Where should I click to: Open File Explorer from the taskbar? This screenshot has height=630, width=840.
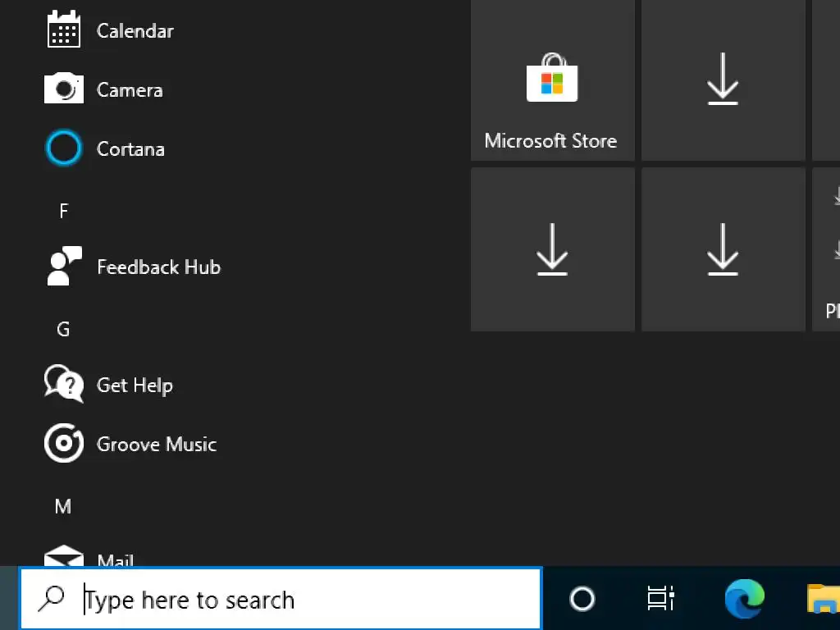click(x=824, y=600)
